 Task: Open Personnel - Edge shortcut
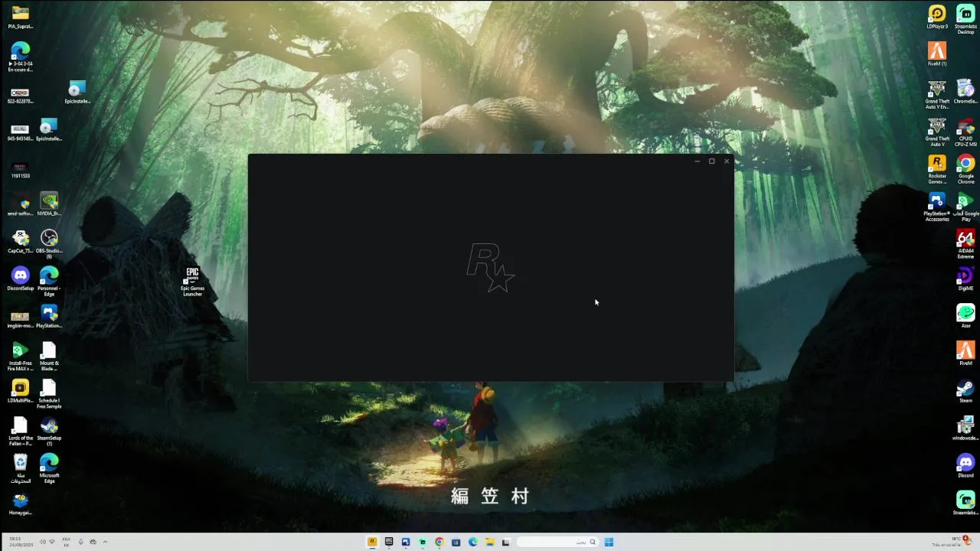(49, 282)
